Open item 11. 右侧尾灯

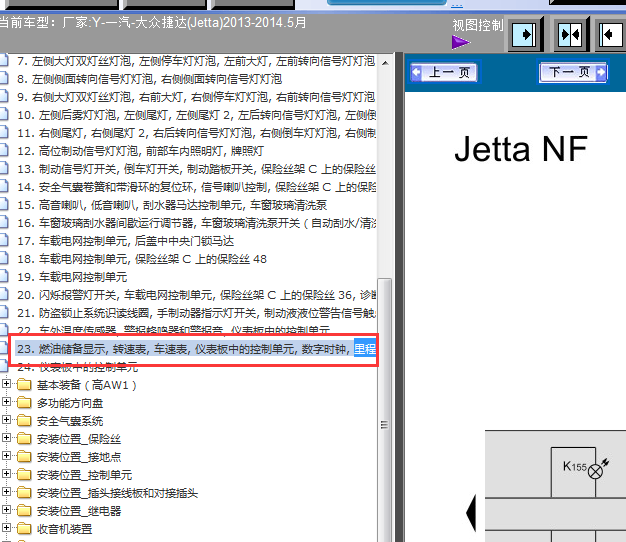point(196,133)
